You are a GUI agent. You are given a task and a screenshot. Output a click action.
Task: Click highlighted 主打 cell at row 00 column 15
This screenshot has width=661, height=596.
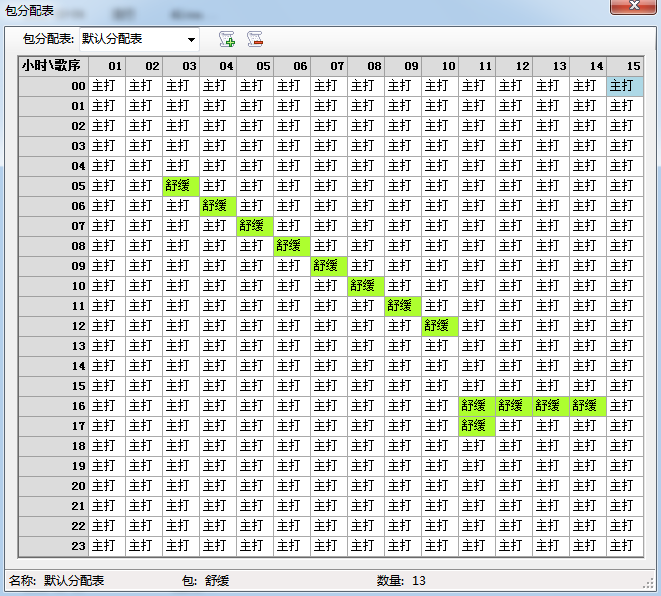click(624, 86)
